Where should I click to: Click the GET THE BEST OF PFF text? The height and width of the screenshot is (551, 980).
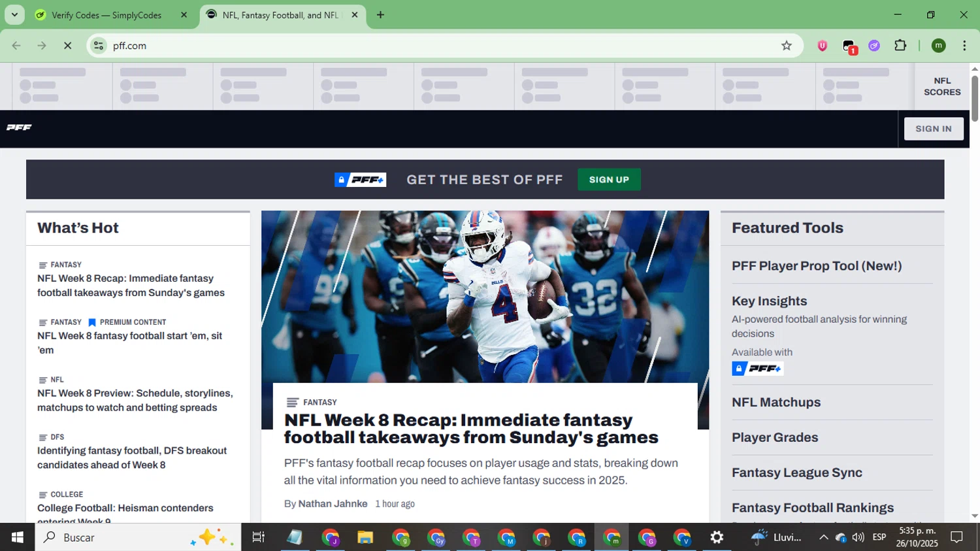[x=485, y=180]
